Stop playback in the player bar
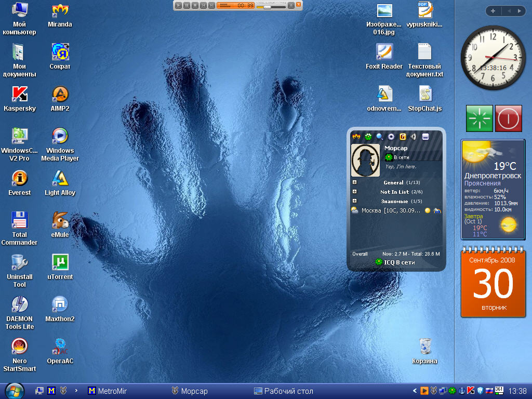The width and height of the screenshot is (532, 399). click(195, 5)
